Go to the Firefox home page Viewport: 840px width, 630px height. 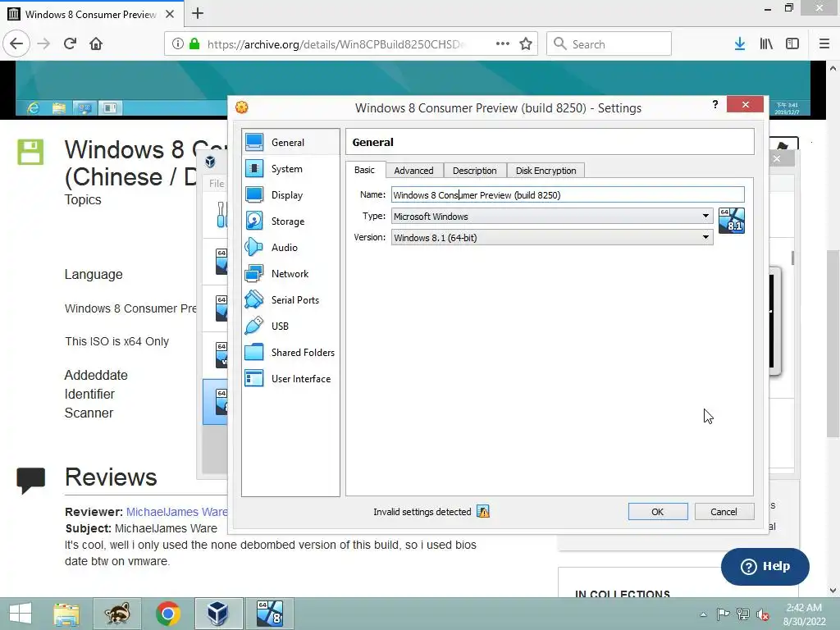click(x=96, y=43)
